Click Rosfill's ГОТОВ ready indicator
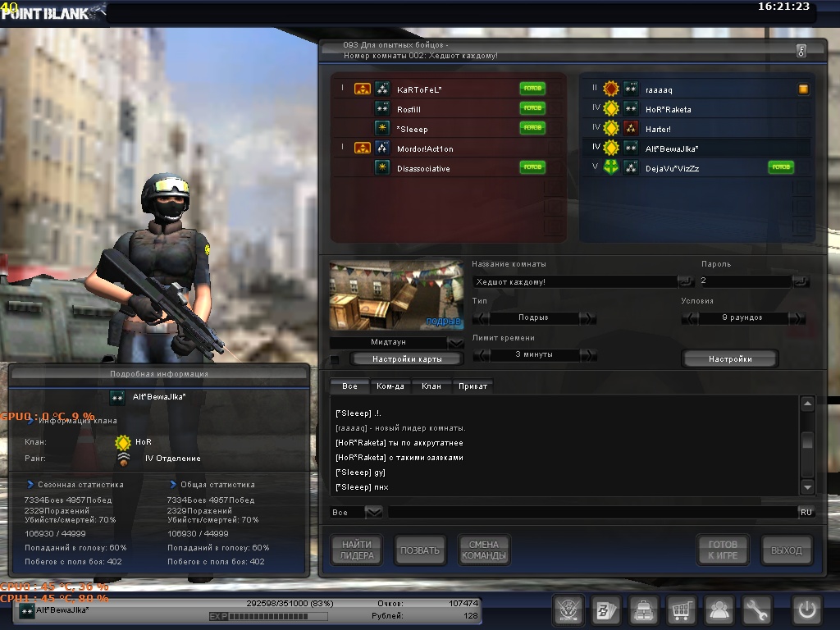Screen dimensions: 840x630 (532, 108)
